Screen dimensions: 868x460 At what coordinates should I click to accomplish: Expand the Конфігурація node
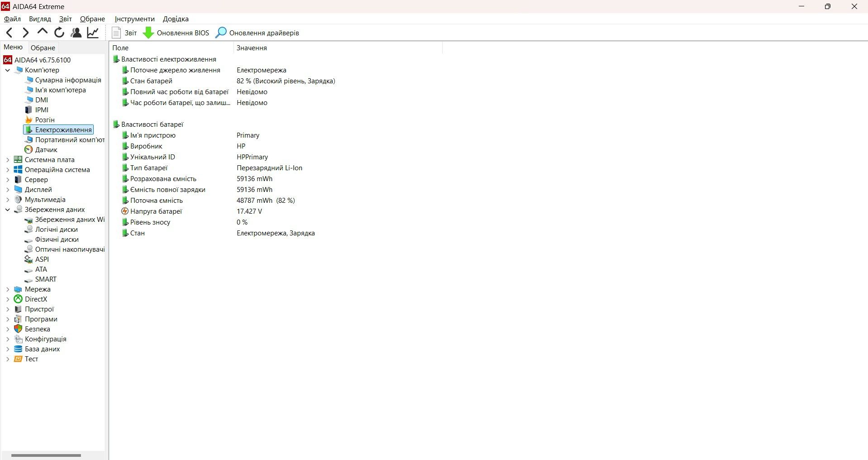click(x=8, y=339)
